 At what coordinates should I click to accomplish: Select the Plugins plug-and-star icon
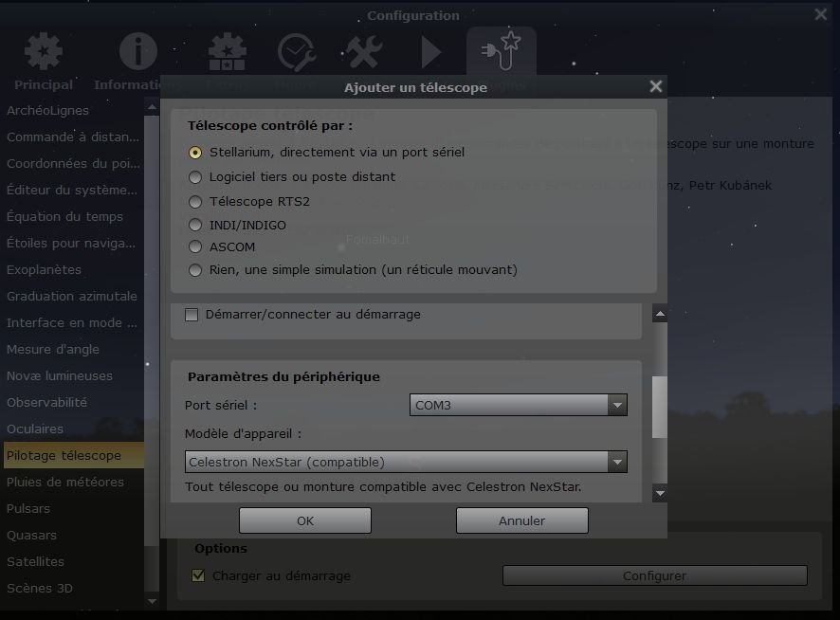tap(502, 52)
